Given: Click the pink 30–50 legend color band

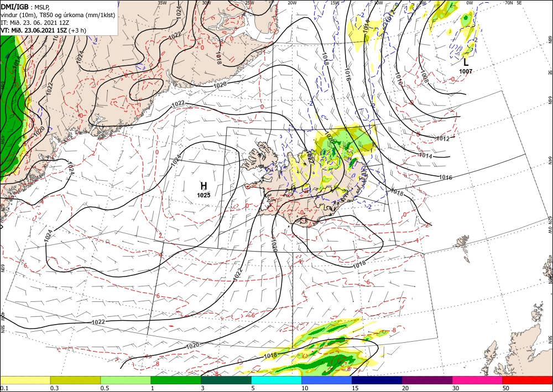Looking at the screenshot, I should coord(478,380).
